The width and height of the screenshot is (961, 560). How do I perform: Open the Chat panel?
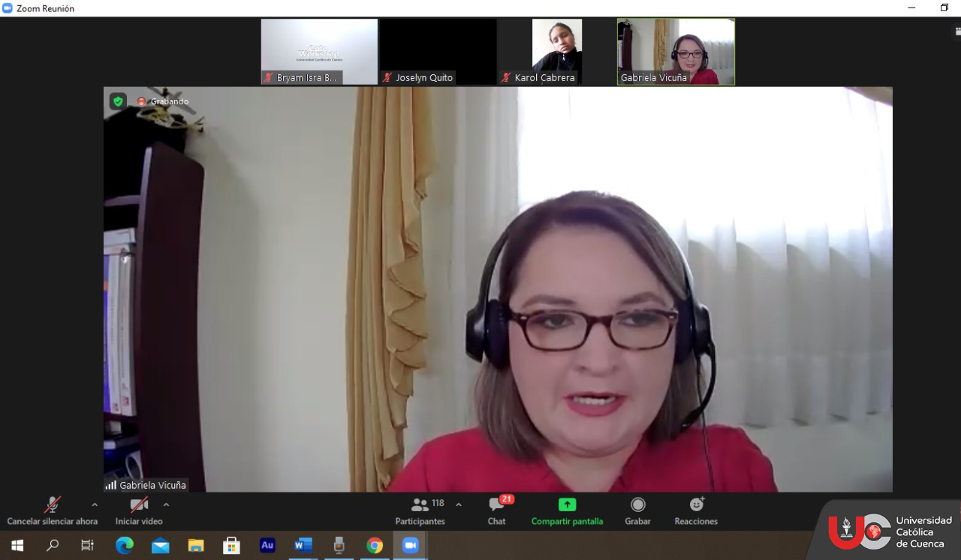point(497,511)
